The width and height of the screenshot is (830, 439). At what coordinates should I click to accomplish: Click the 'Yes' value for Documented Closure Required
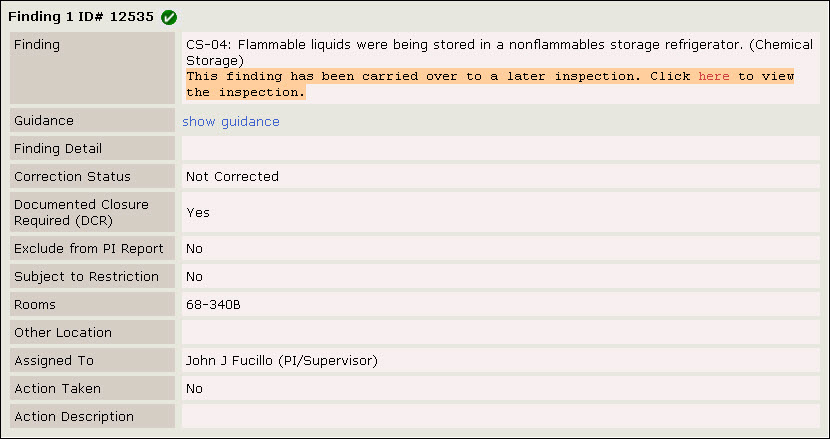coord(198,213)
